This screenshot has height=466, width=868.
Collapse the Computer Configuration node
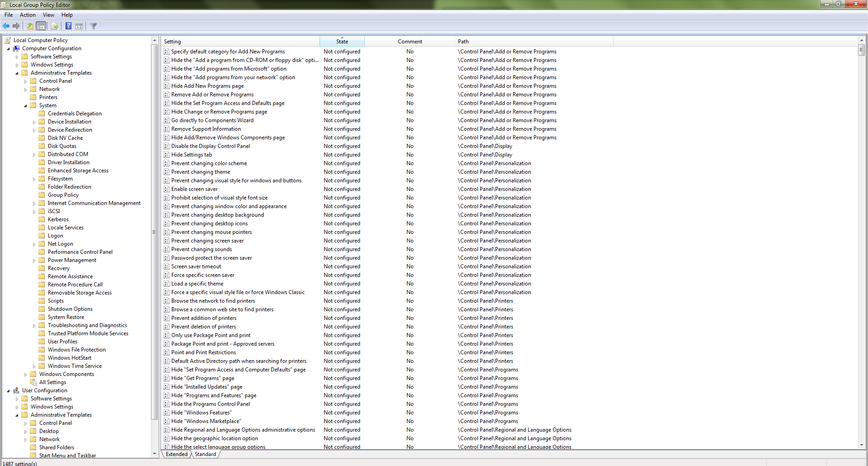pyautogui.click(x=8, y=48)
